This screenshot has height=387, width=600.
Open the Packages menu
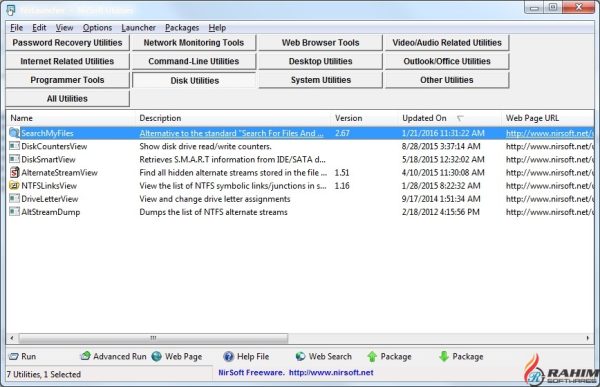tap(182, 28)
